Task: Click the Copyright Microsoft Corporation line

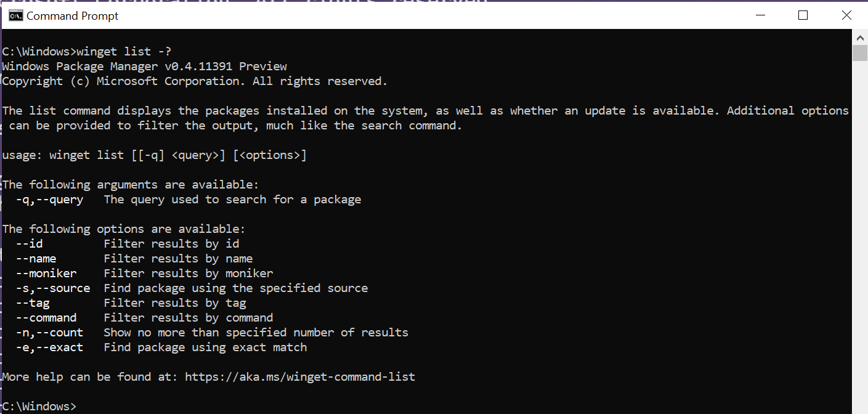Action: (195, 81)
